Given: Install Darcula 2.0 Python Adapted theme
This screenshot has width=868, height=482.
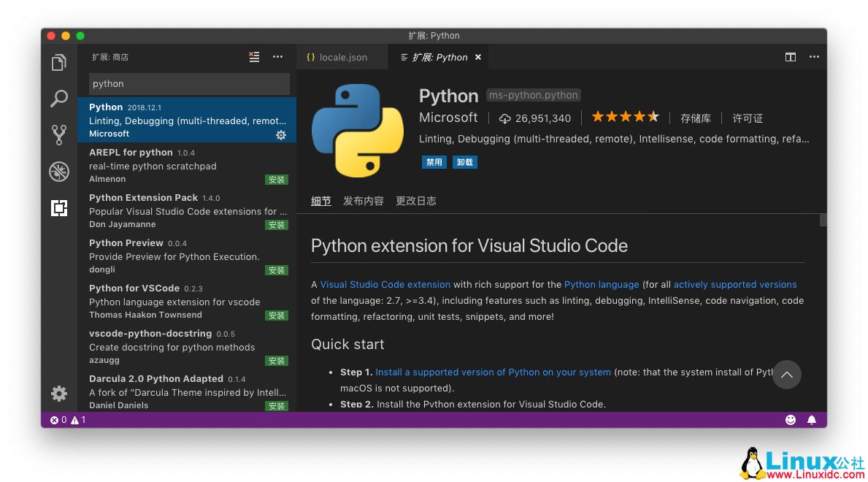Looking at the screenshot, I should pos(276,406).
